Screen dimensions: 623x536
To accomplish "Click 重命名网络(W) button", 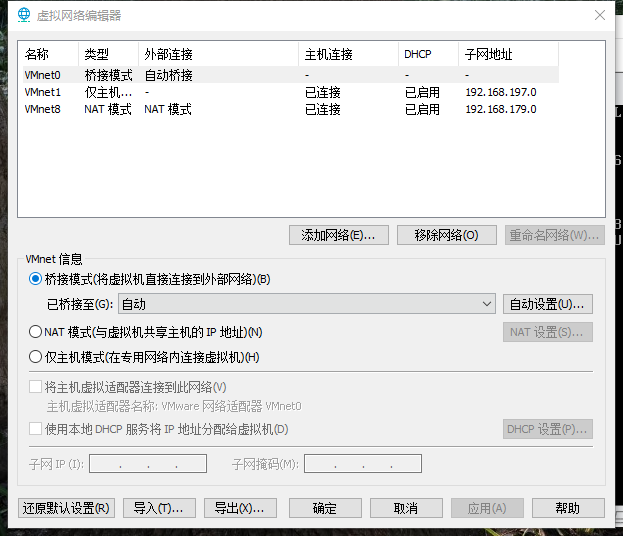I will coord(555,235).
